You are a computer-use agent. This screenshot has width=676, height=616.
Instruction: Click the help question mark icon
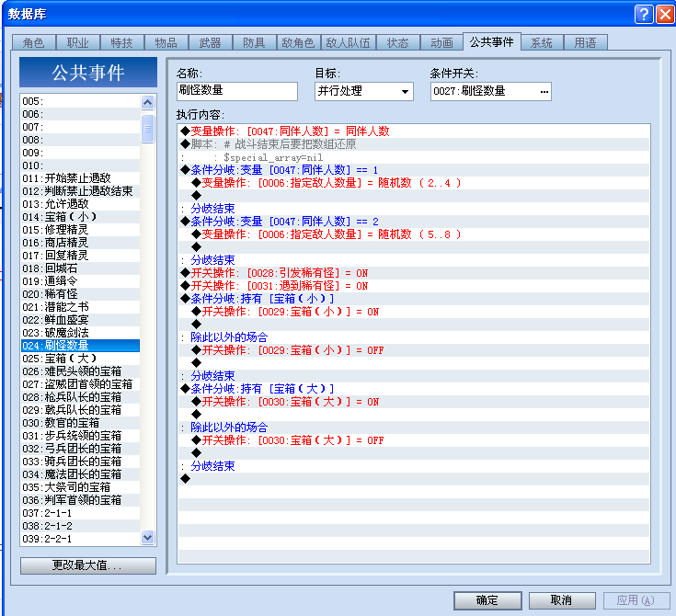[644, 14]
